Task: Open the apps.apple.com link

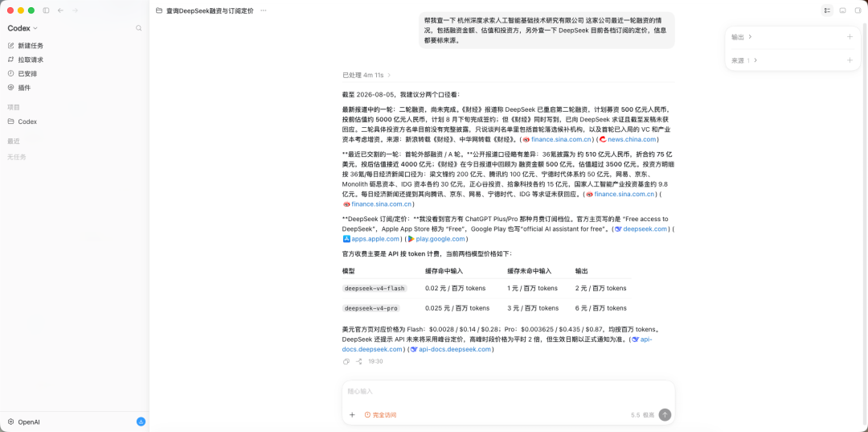Action: (x=371, y=239)
